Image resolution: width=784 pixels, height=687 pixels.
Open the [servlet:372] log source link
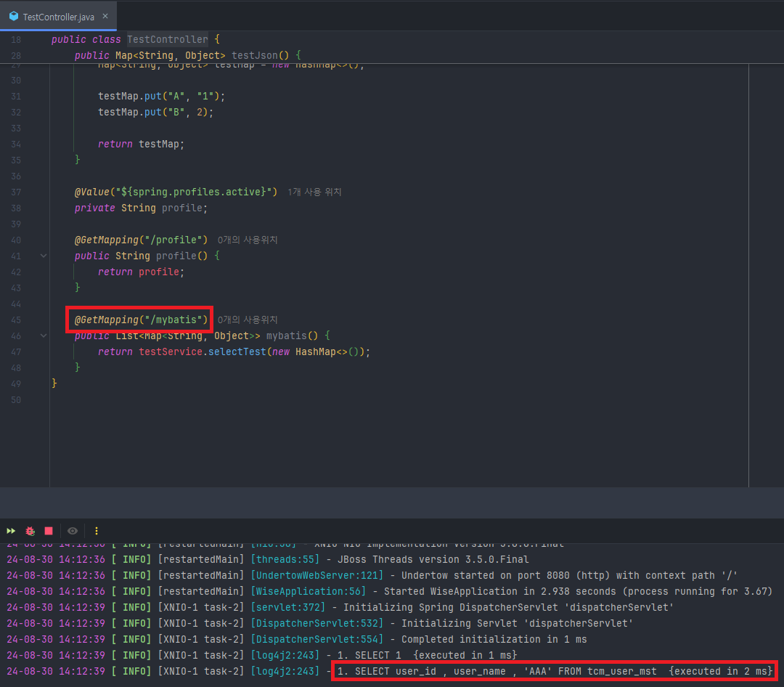(x=287, y=607)
